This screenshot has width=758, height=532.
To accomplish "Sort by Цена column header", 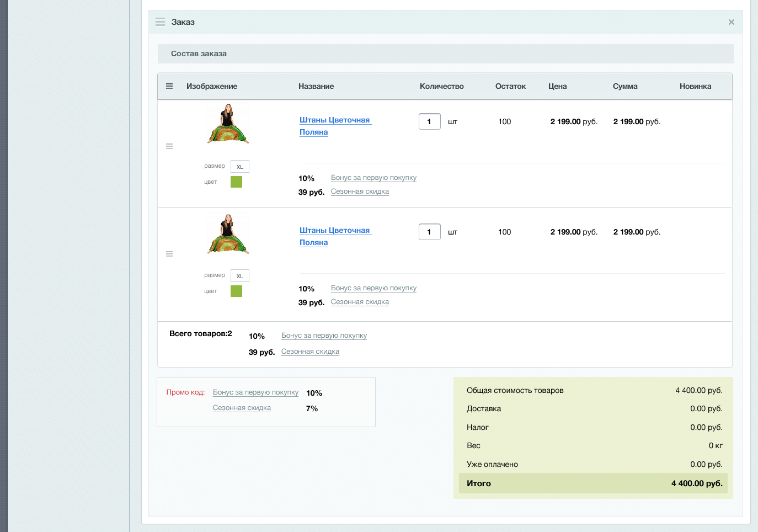I will click(x=557, y=86).
